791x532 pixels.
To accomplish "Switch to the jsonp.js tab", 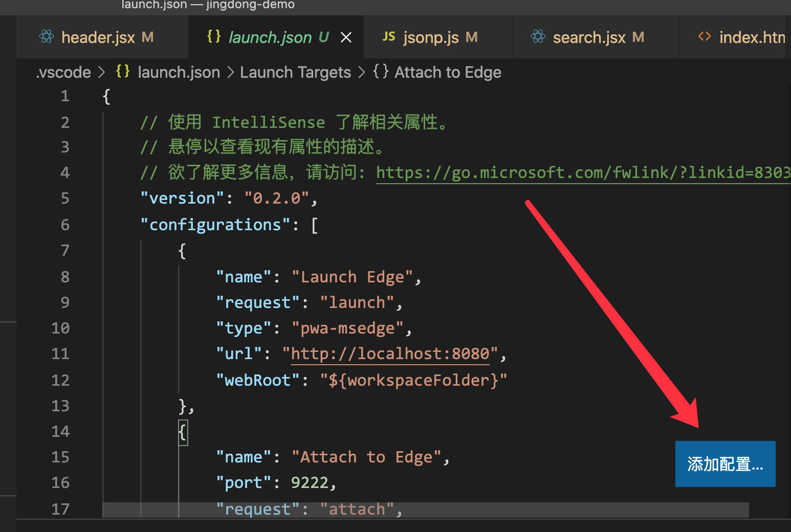I will pos(431,37).
